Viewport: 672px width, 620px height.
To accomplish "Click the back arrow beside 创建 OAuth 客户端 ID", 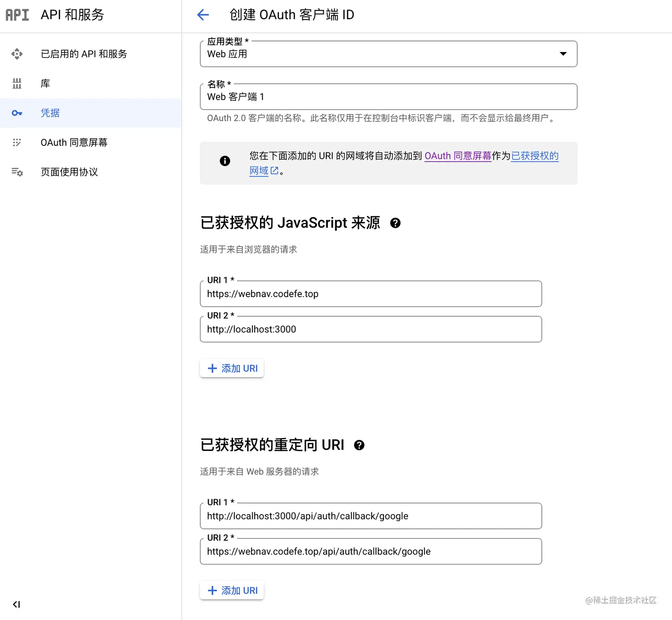I will (203, 15).
